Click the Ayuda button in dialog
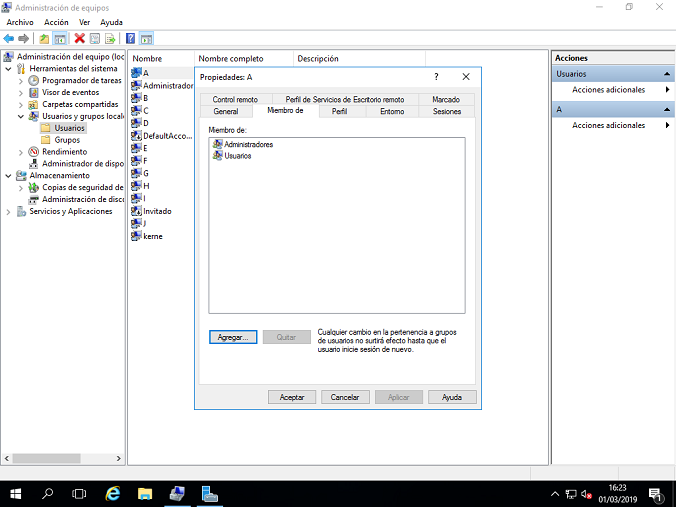This screenshot has width=676, height=507. point(452,397)
